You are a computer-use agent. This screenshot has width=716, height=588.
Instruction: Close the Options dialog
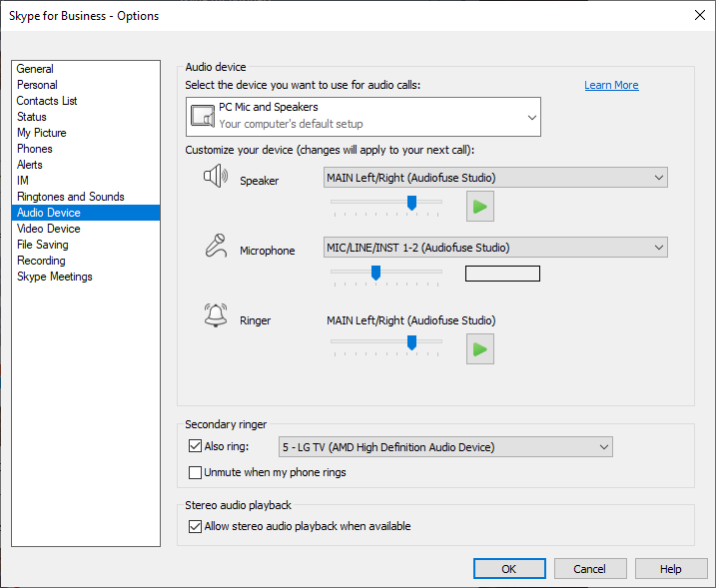(700, 15)
